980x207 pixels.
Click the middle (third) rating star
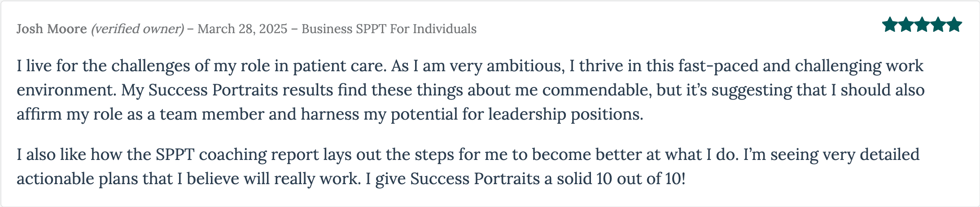pos(922,25)
